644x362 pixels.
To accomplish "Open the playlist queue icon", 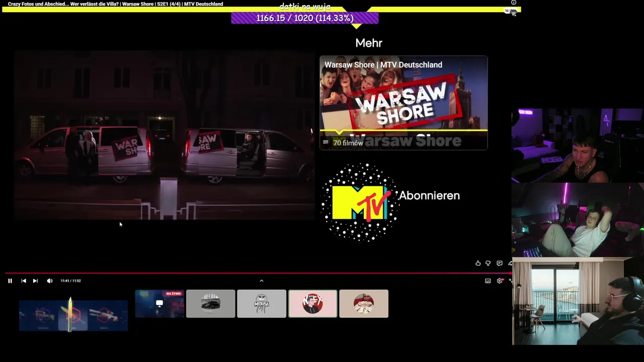I will point(514,14).
